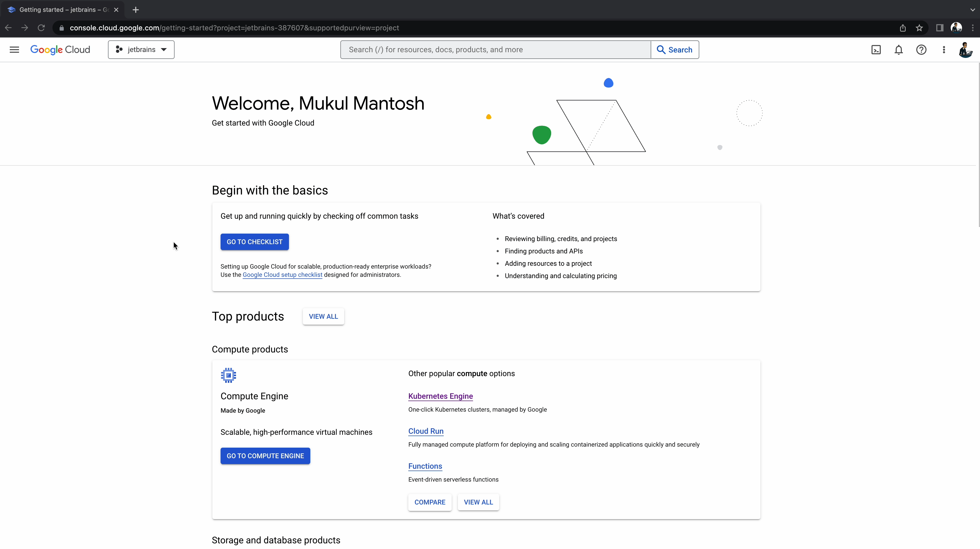Click the Google account avatar in the console header
The width and height of the screenshot is (980, 549).
[x=965, y=50]
